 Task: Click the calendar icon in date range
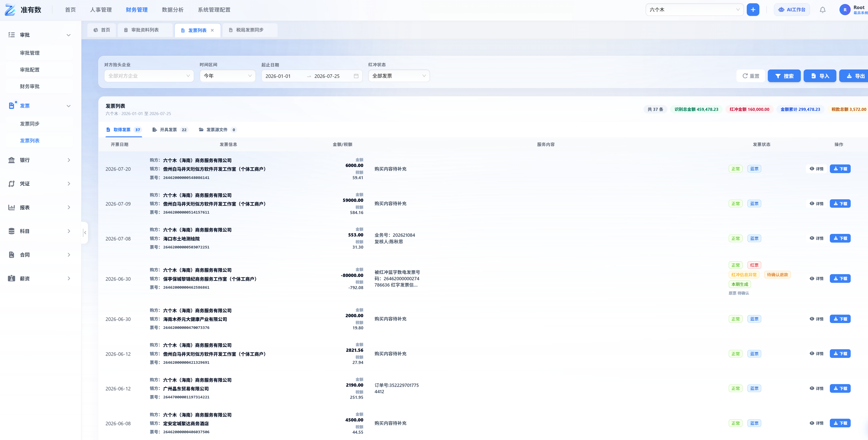coord(356,76)
